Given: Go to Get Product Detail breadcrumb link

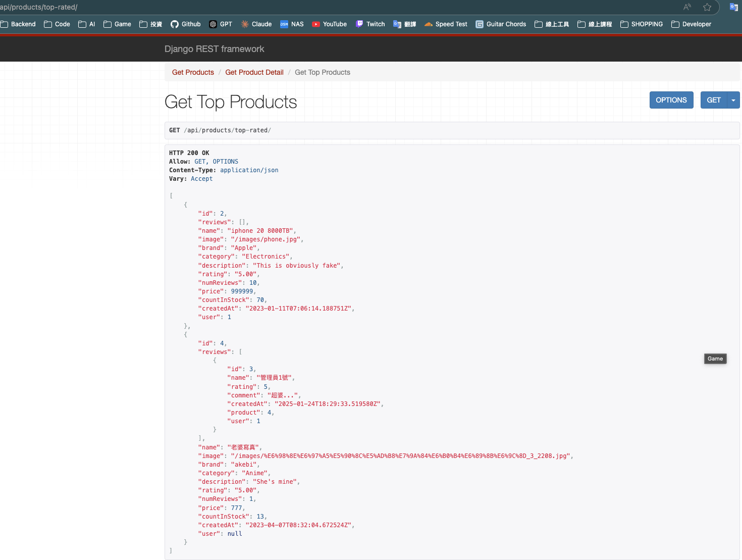Looking at the screenshot, I should [254, 72].
